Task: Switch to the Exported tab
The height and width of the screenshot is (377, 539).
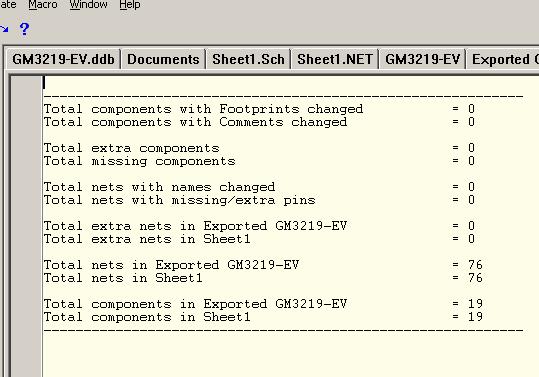Action: click(x=503, y=59)
